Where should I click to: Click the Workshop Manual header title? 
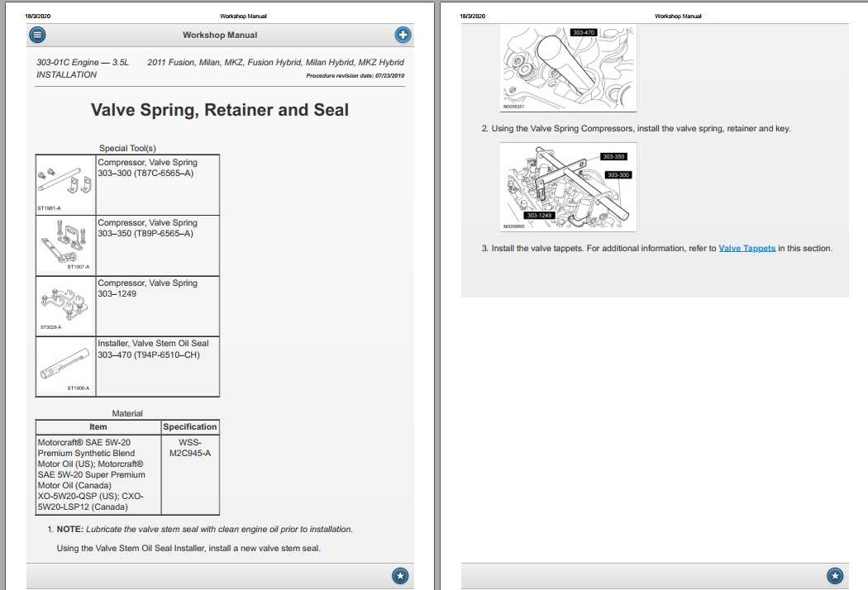pyautogui.click(x=220, y=34)
